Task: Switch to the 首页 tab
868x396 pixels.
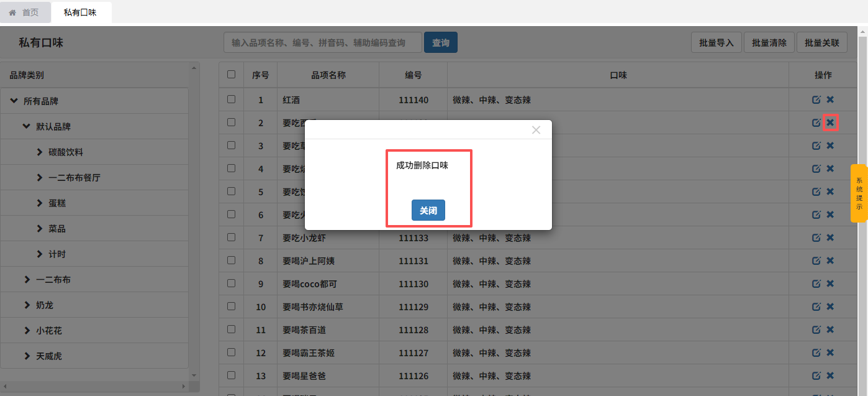Action: (25, 12)
